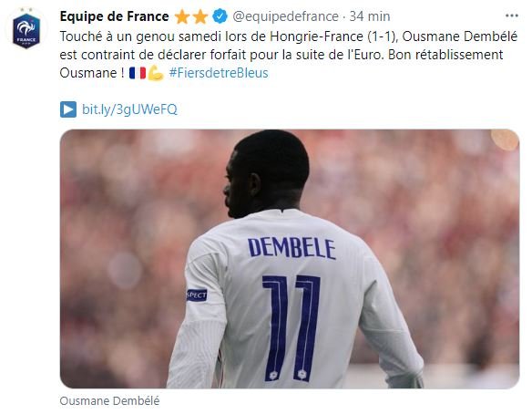Click the first gold star next to name

(x=182, y=16)
